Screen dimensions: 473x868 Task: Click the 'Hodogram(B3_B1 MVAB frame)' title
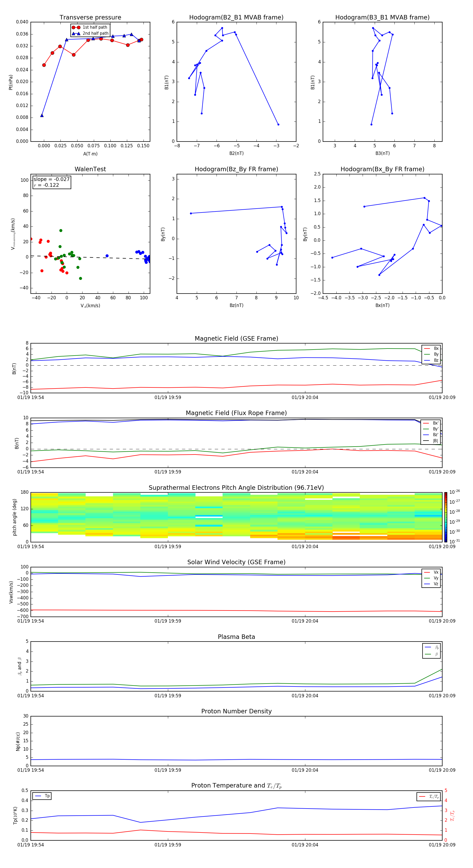click(382, 18)
